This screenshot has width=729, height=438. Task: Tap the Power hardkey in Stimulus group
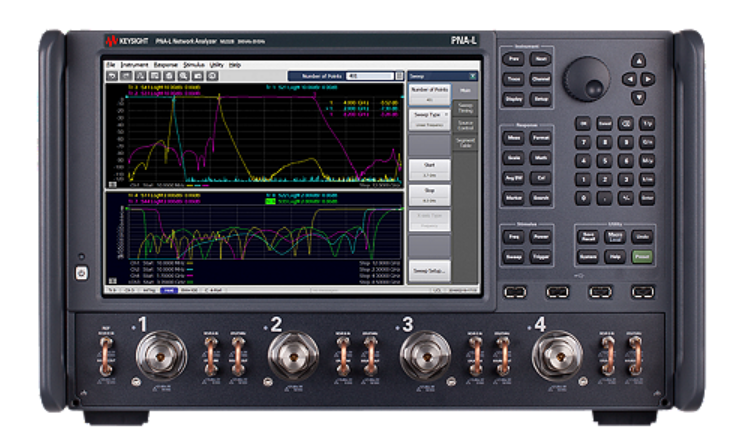pyautogui.click(x=540, y=237)
